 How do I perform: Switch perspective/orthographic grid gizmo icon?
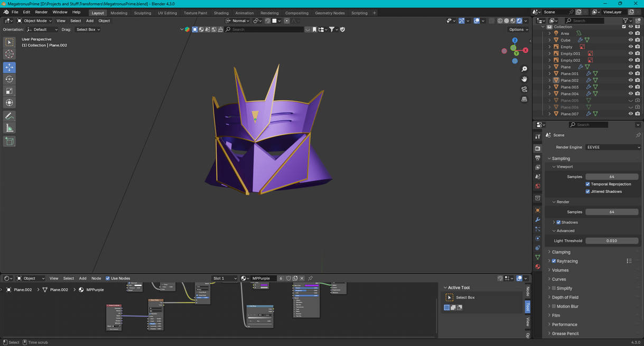pyautogui.click(x=524, y=99)
